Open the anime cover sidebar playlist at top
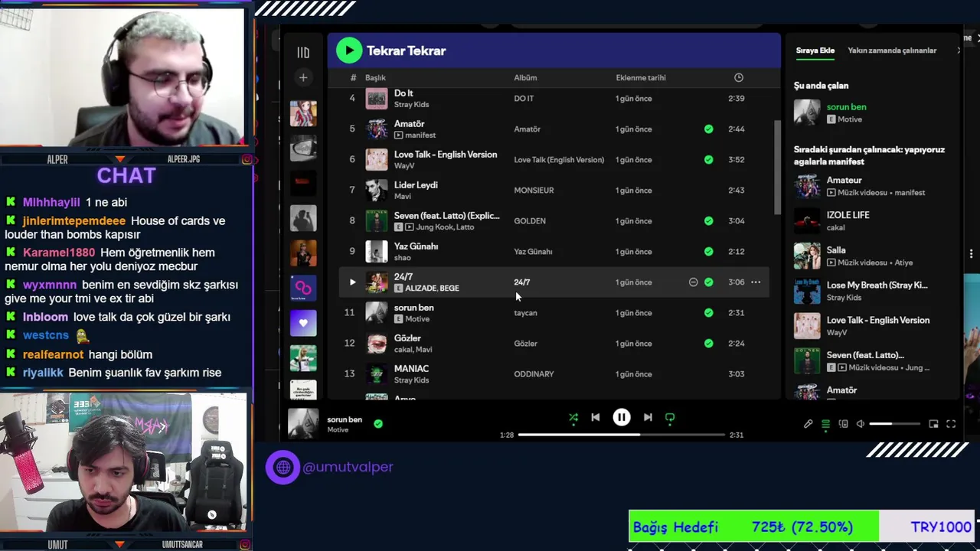Viewport: 980px width, 551px height. pyautogui.click(x=303, y=113)
